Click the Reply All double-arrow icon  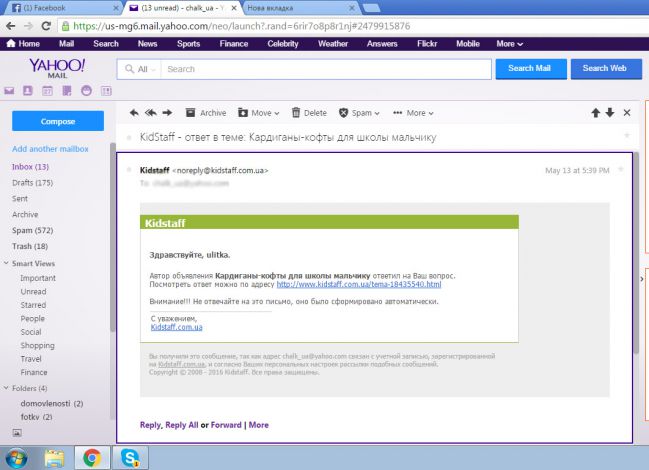pos(150,113)
